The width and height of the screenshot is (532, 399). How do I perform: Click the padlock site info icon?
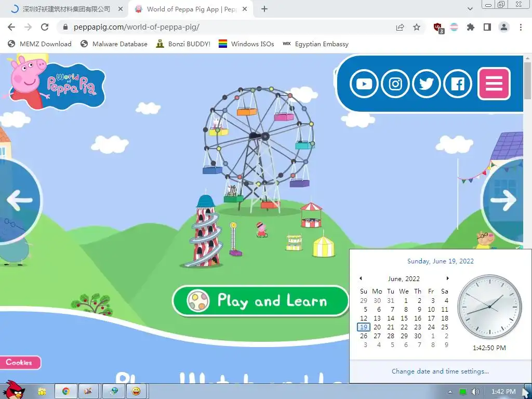point(65,27)
